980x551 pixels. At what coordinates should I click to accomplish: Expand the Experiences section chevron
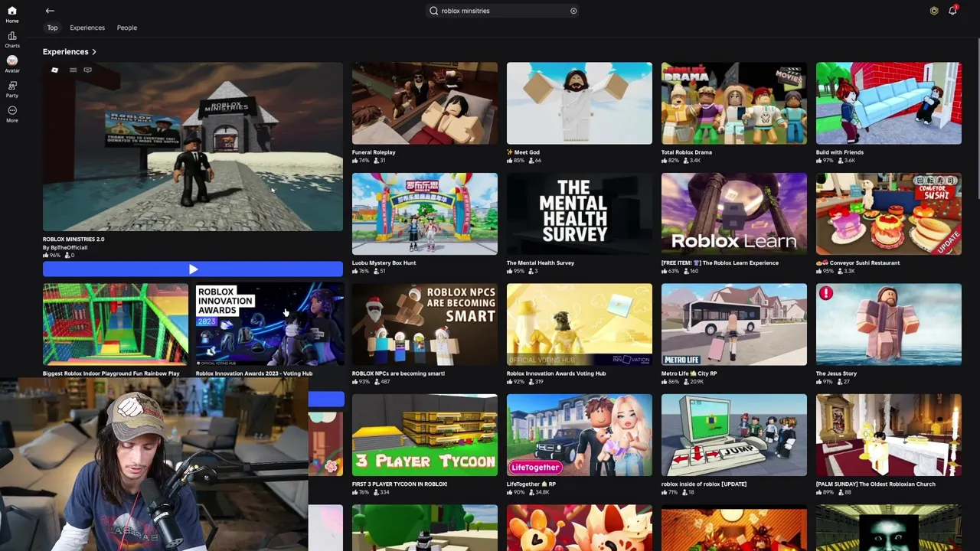pyautogui.click(x=94, y=52)
